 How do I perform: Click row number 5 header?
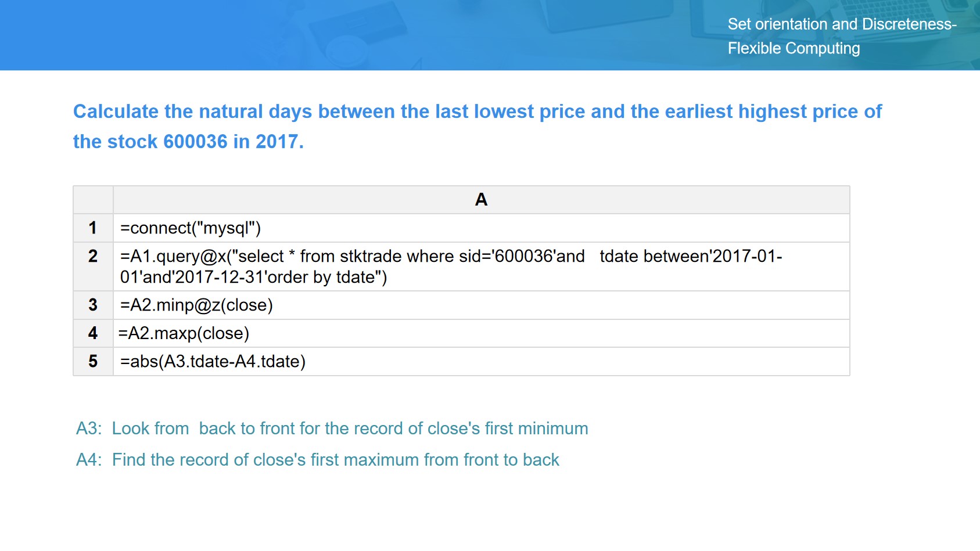[93, 362]
